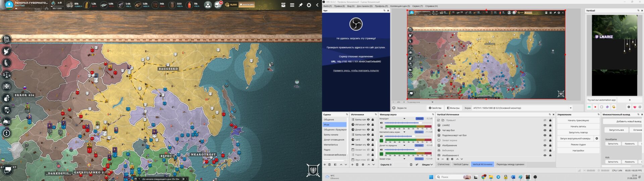Show hidden Захват экрана vertical source
644x181 pixels.
tap(545, 140)
